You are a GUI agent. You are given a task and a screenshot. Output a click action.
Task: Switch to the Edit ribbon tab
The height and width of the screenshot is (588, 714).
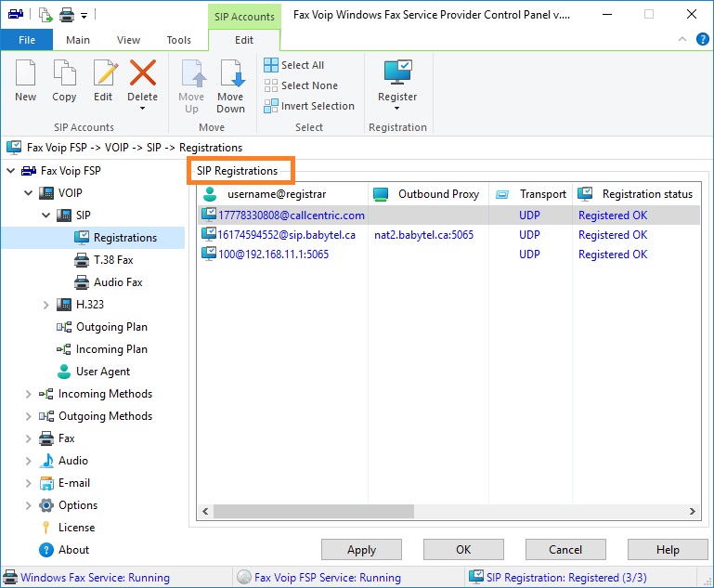tap(244, 40)
